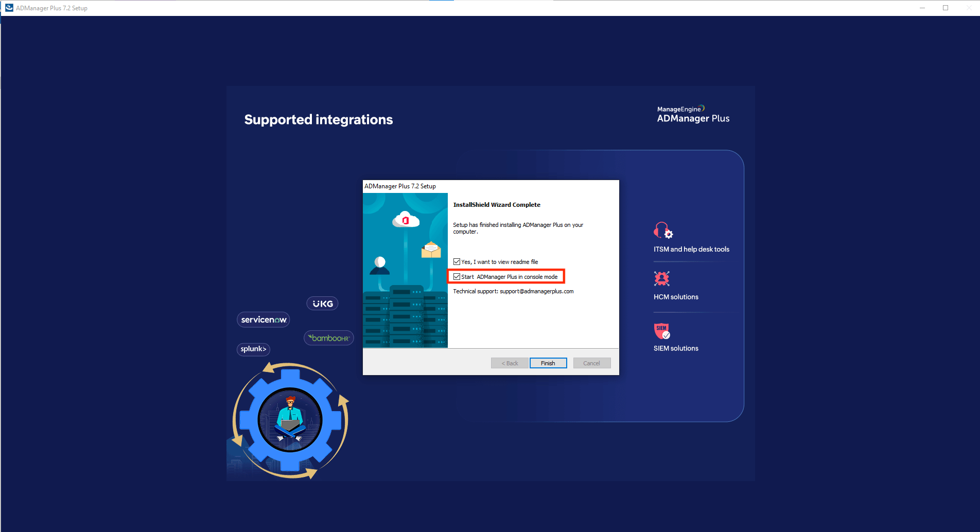The height and width of the screenshot is (532, 980).
Task: Click the bambooHR integration badge
Action: pos(328,338)
